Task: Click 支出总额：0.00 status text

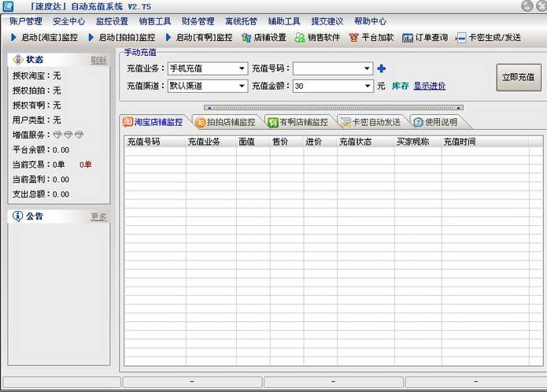Action: pos(41,194)
